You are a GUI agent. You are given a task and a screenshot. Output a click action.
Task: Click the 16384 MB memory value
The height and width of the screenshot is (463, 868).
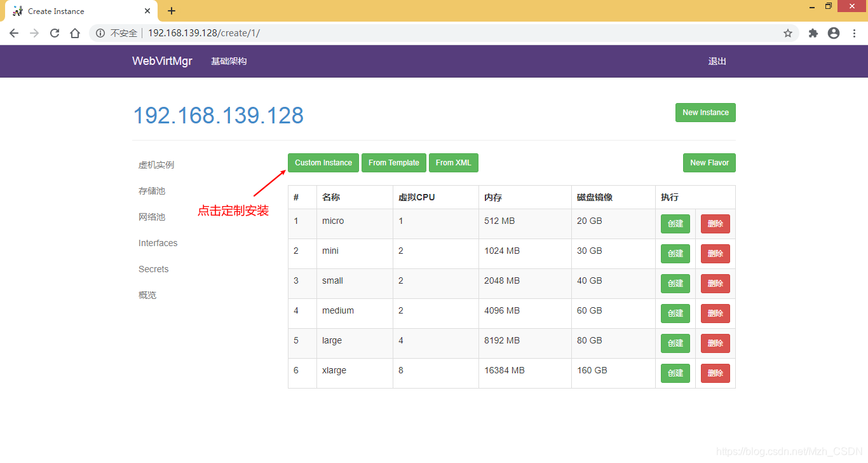pos(505,370)
